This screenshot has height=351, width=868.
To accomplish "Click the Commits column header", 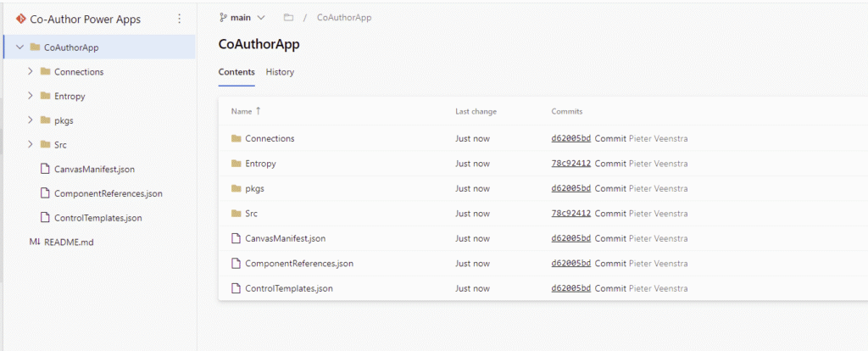I will point(567,111).
